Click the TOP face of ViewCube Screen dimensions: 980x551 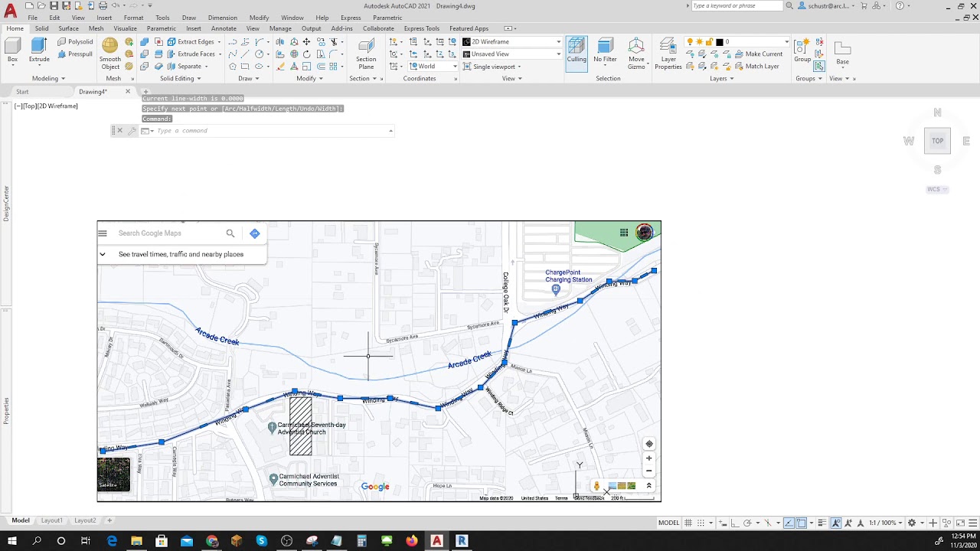pyautogui.click(x=937, y=141)
